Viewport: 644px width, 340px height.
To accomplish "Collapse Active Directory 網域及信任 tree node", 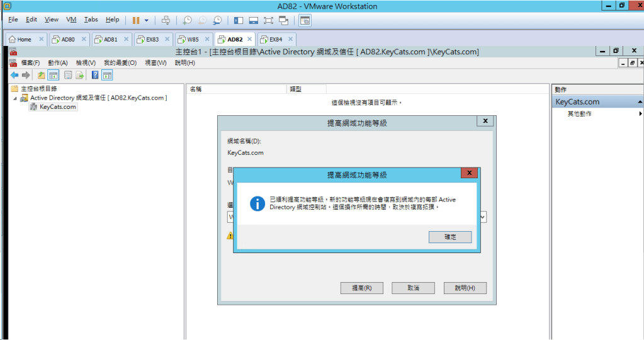I will coord(15,98).
